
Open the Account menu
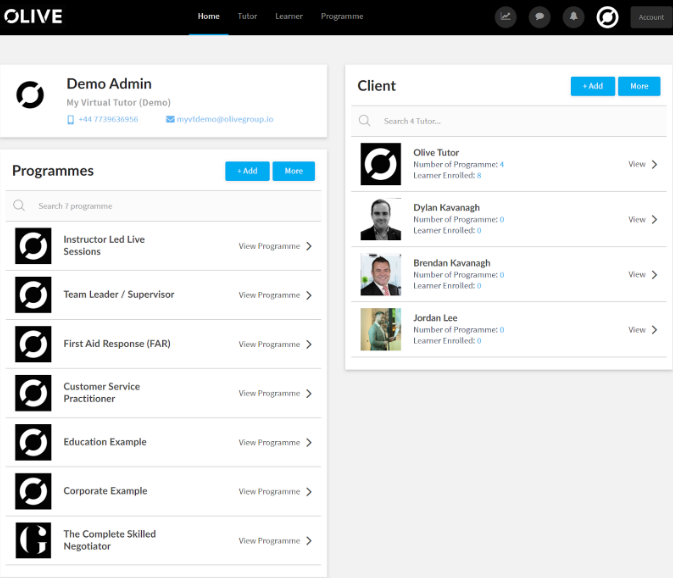click(x=651, y=18)
